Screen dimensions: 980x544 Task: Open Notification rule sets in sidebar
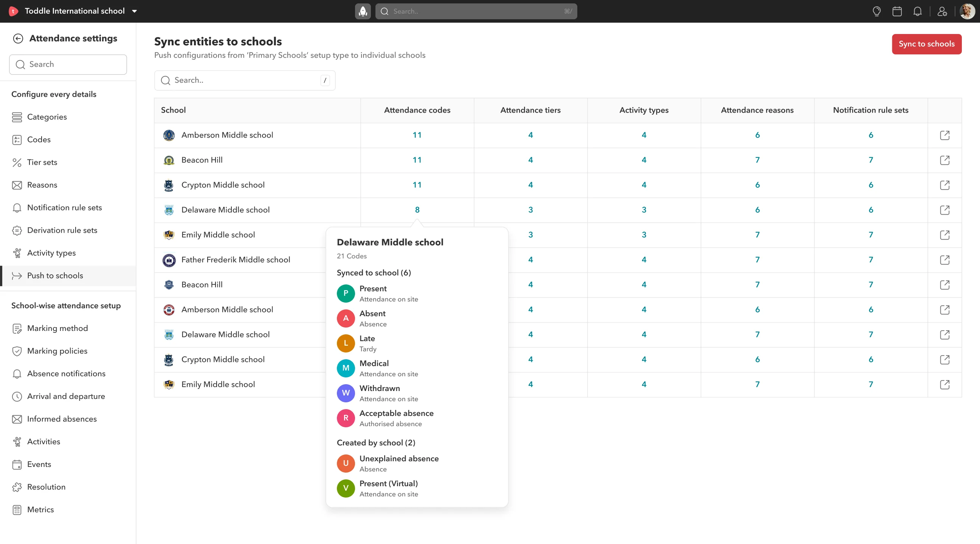click(68, 207)
